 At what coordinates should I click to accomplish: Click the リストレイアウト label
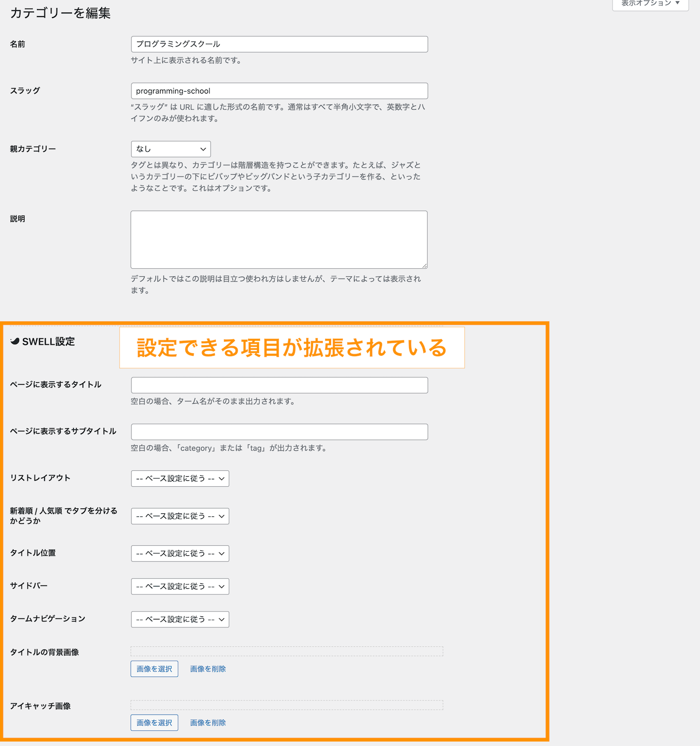tap(40, 478)
